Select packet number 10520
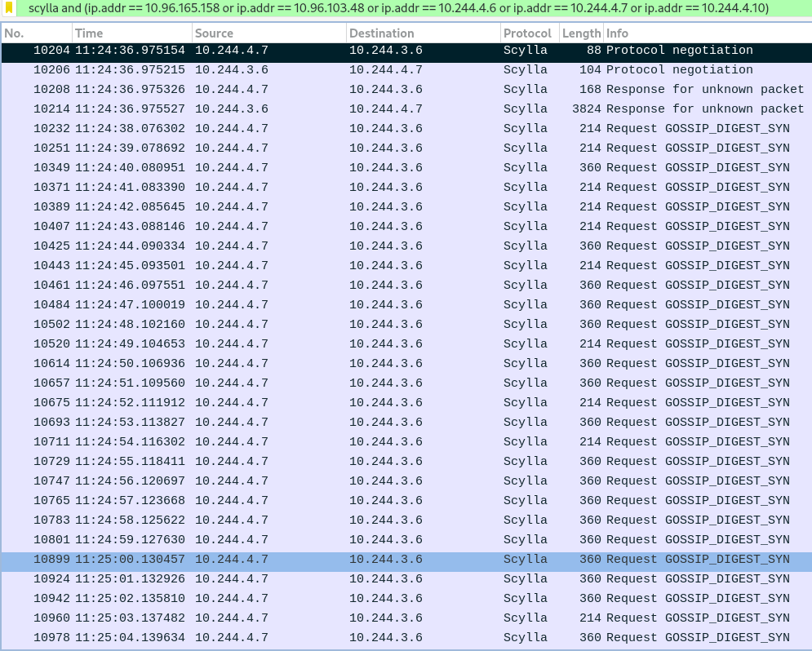 (x=406, y=344)
